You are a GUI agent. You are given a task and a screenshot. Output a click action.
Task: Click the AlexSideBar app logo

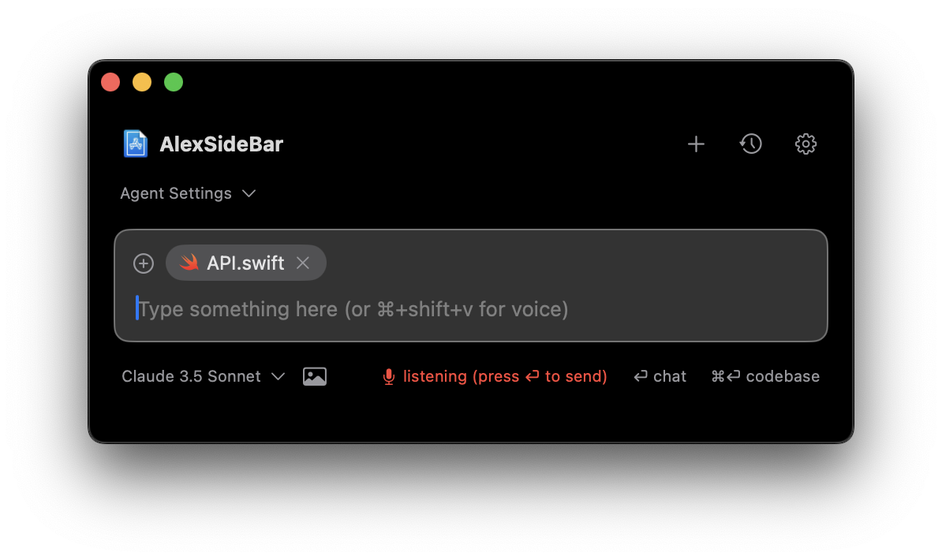[135, 143]
